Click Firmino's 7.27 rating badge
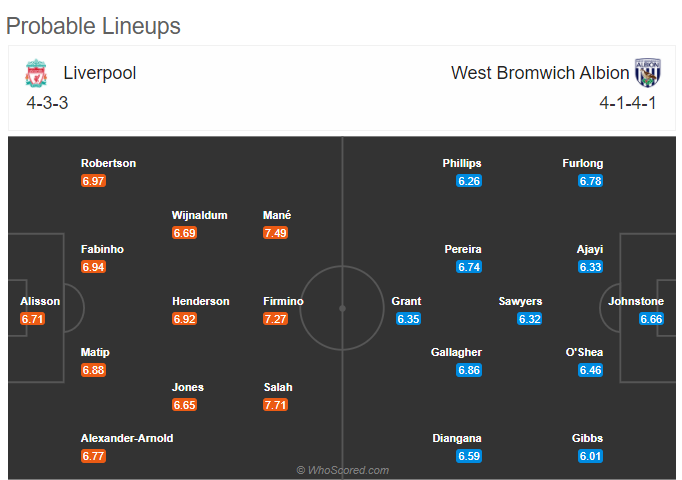The width and height of the screenshot is (682, 480). click(x=275, y=319)
